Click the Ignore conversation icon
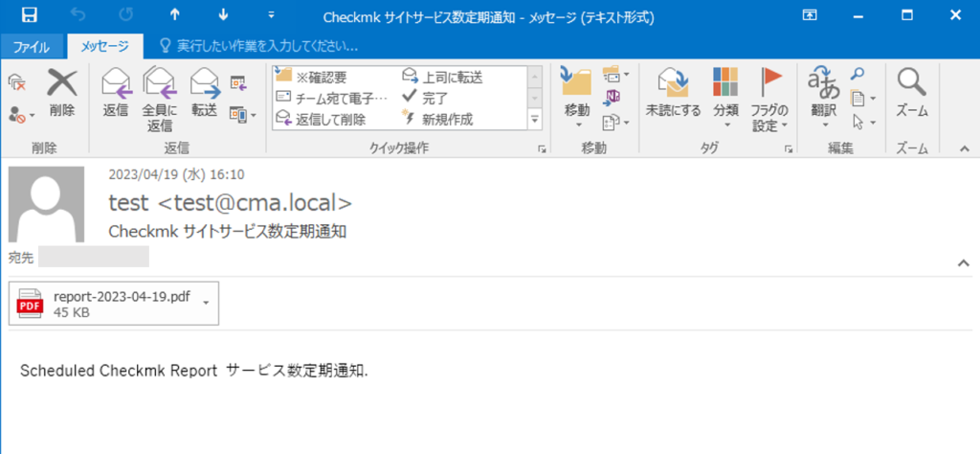This screenshot has width=980, height=454. 17,84
